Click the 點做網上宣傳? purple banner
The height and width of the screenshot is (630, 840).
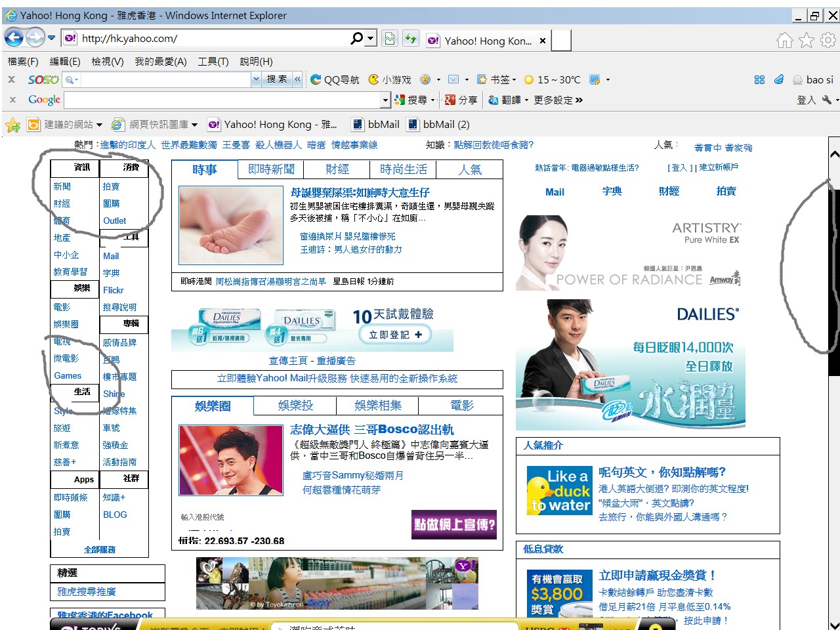454,525
